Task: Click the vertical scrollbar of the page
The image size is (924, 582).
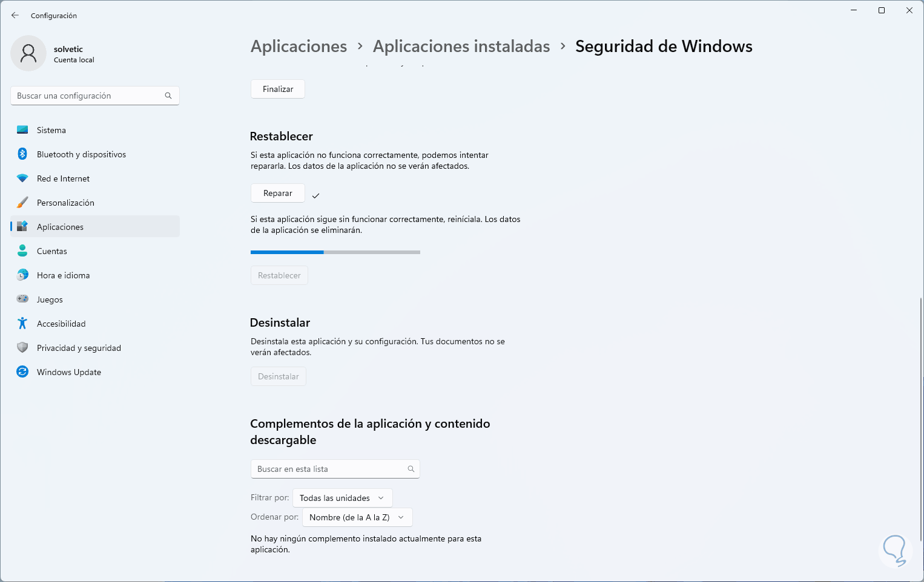Action: pos(920,419)
